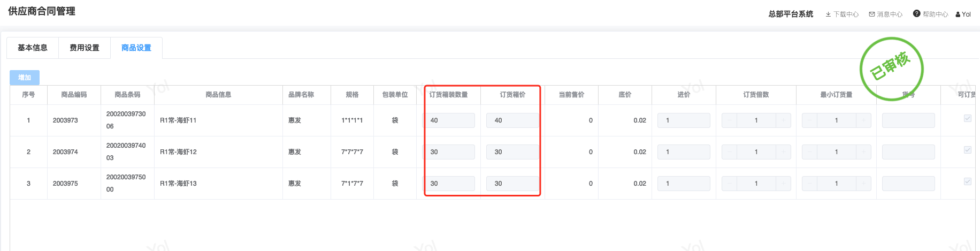The image size is (980, 251).
Task: Click plus on row 1 订货倍数 stepper
Action: (x=783, y=120)
